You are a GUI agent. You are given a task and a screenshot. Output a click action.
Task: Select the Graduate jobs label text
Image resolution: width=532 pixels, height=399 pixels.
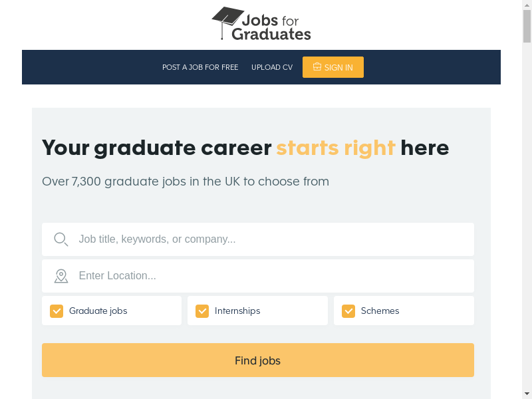point(98,311)
